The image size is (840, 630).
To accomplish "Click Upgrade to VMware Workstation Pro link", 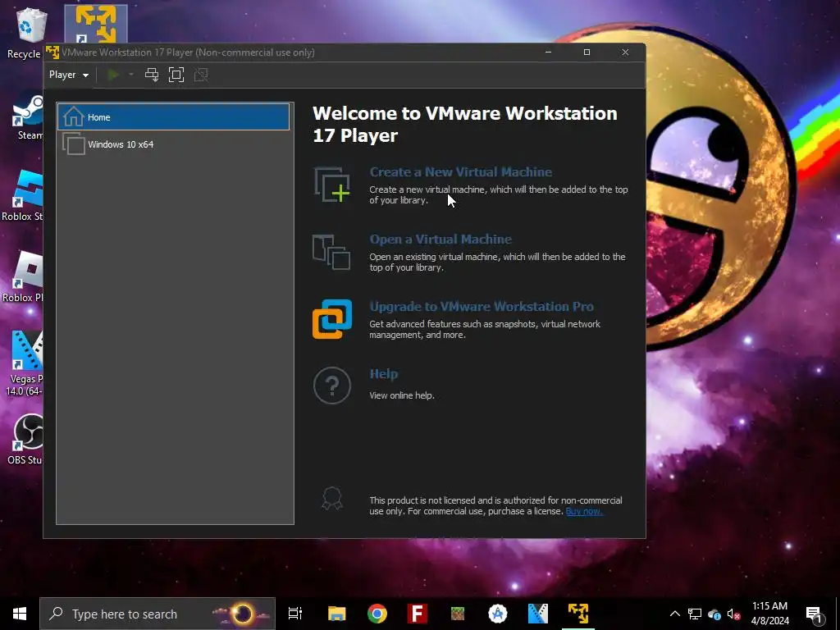I will point(482,307).
